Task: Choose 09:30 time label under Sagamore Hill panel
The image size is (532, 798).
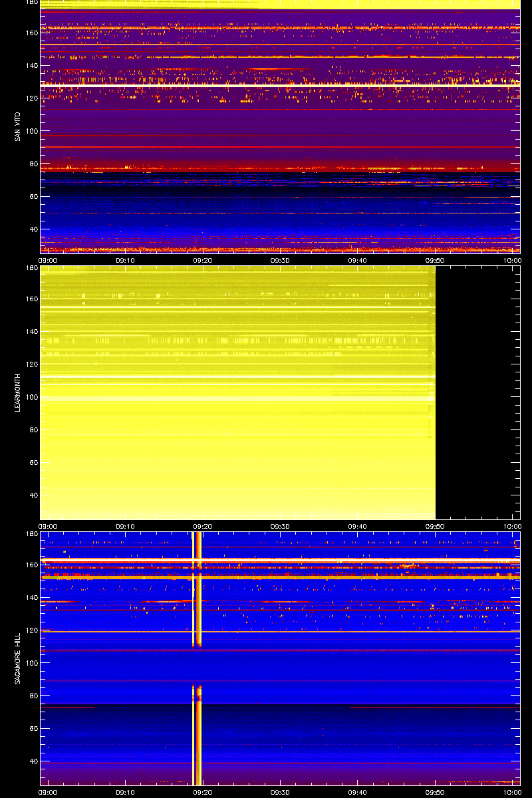Action: (x=280, y=792)
